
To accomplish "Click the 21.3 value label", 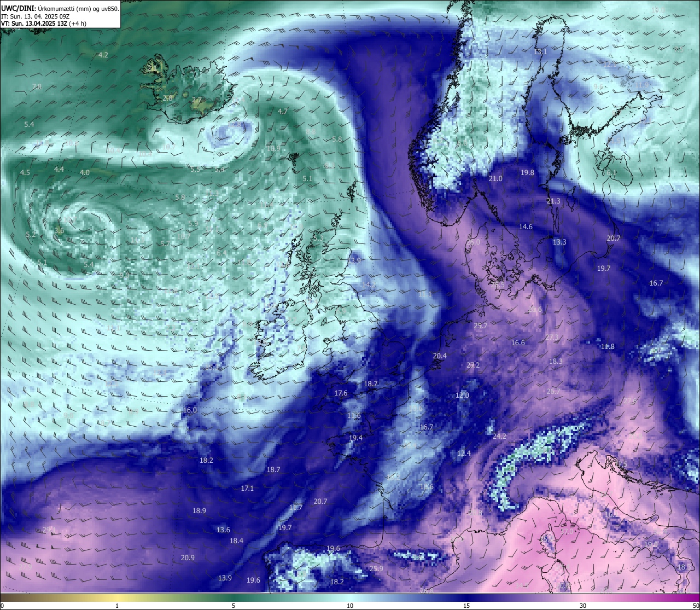I will pyautogui.click(x=553, y=201).
